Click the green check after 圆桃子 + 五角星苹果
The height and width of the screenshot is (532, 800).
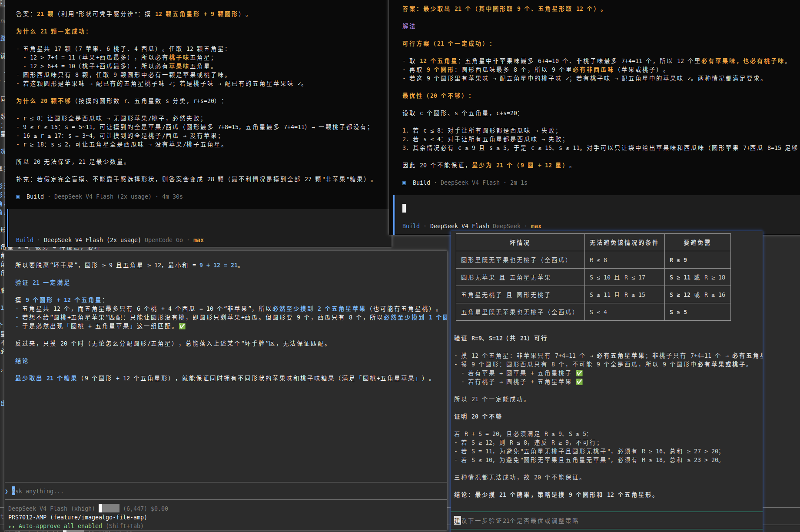579,382
